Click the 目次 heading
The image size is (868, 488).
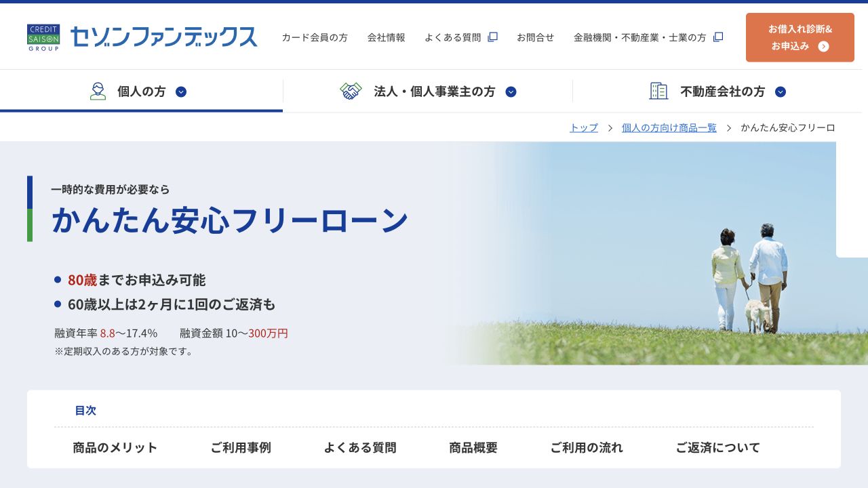(x=85, y=410)
